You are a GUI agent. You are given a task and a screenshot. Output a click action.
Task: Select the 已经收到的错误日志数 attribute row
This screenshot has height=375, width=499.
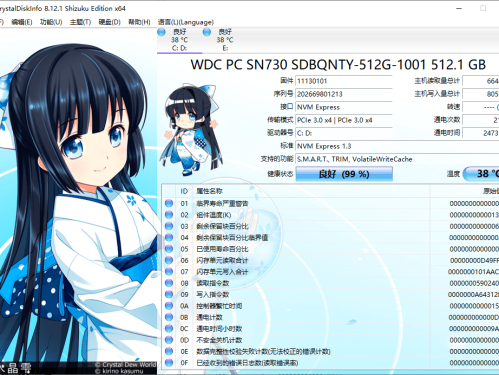click(330, 363)
